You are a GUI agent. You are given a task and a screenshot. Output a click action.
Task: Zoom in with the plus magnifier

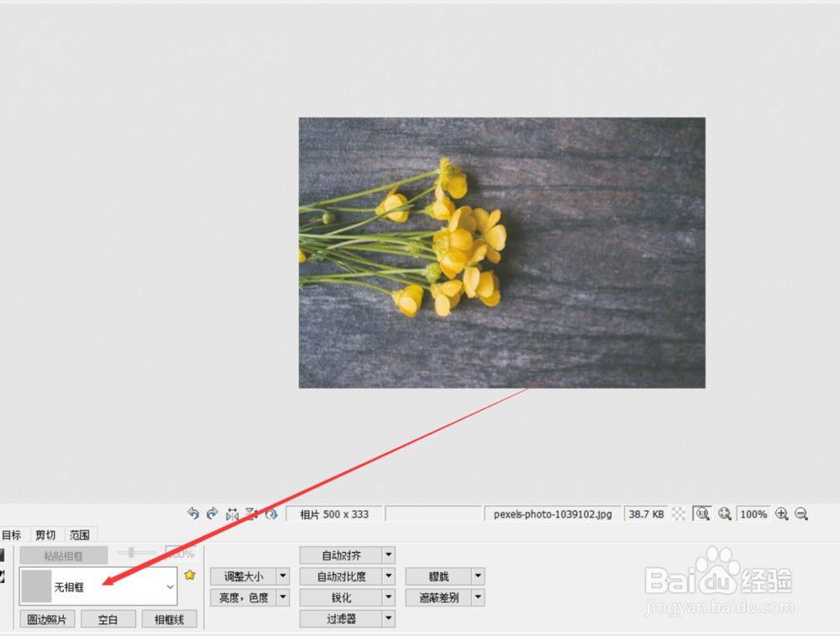tap(781, 514)
